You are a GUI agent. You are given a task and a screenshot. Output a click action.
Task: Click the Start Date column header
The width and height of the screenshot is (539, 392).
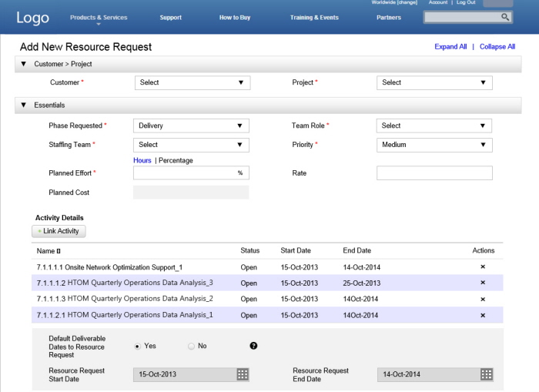[296, 250]
